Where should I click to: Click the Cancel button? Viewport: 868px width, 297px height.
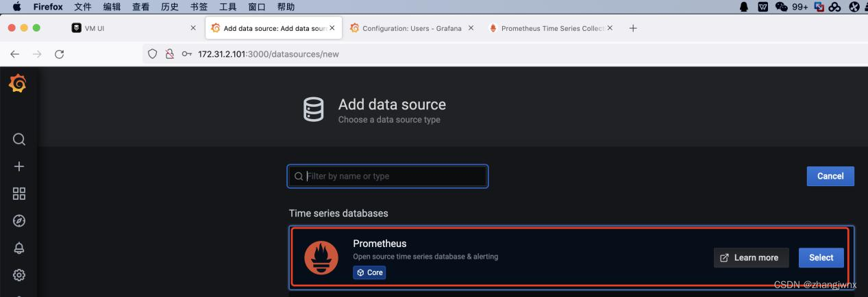point(830,176)
